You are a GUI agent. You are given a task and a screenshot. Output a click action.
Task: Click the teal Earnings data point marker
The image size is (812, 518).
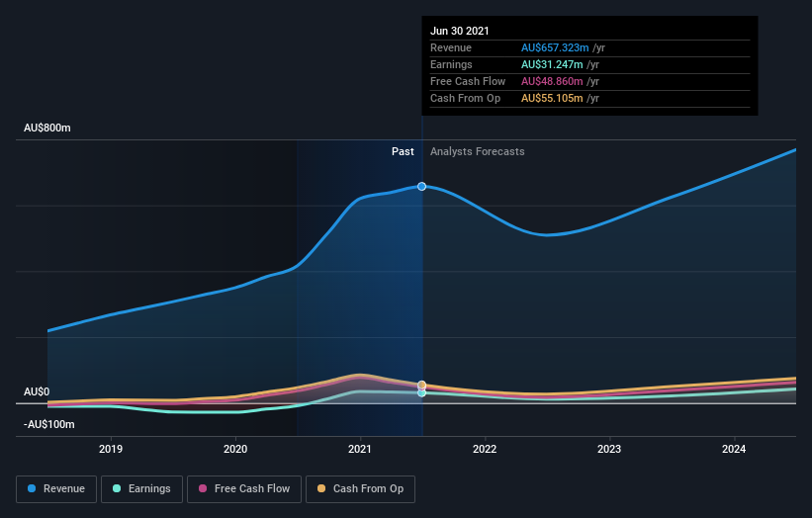tap(422, 392)
